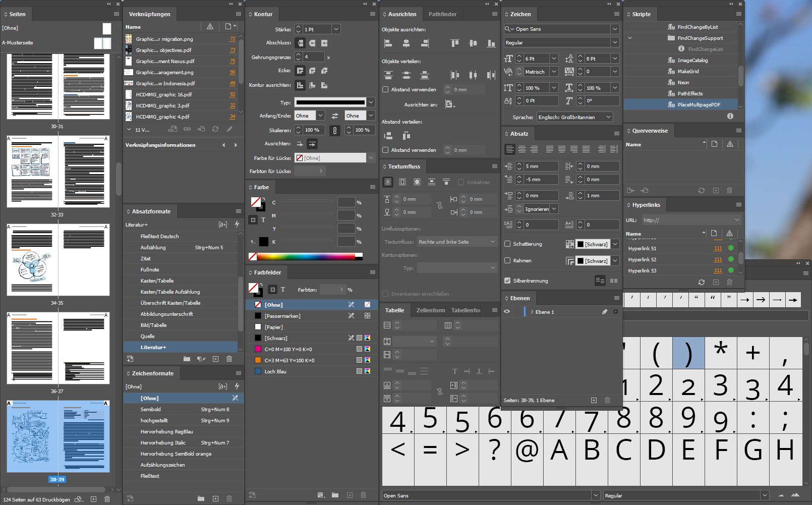Distribute vertical centers in Objekte verteilen
The width and height of the screenshot is (812, 505).
pos(407,75)
